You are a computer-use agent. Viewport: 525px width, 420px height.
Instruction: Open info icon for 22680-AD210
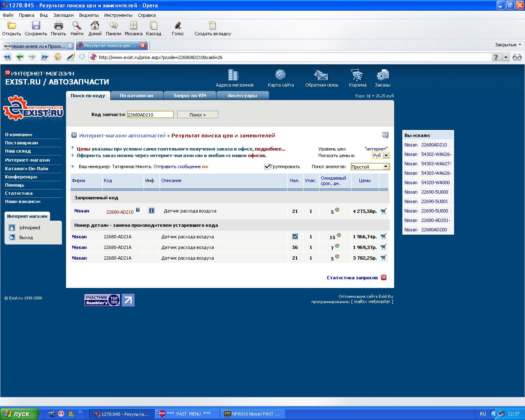tap(151, 211)
